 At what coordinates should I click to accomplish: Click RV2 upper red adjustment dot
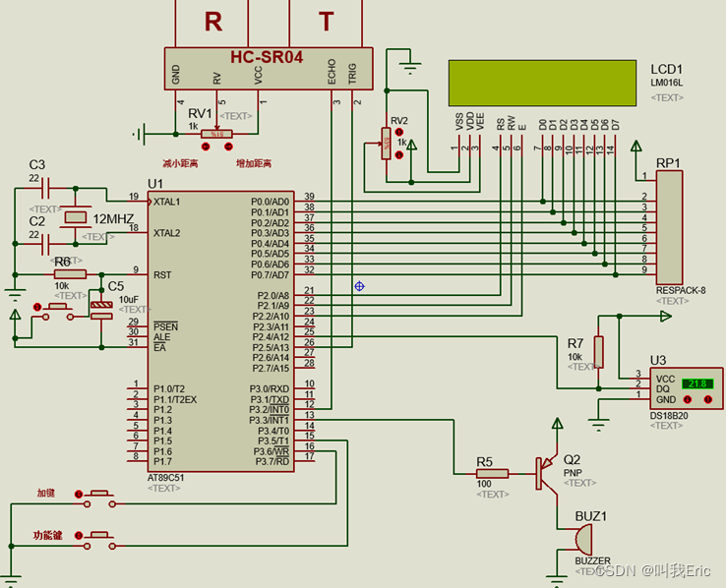399,133
